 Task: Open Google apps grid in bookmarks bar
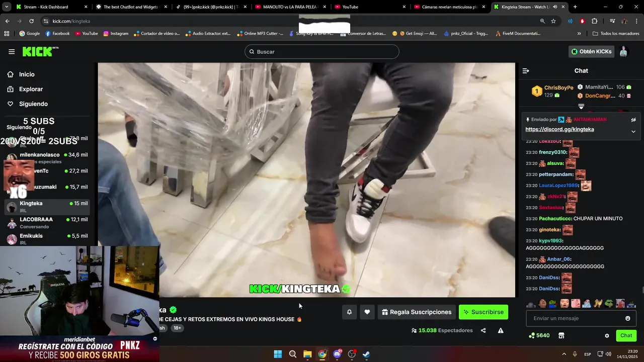click(7, 34)
